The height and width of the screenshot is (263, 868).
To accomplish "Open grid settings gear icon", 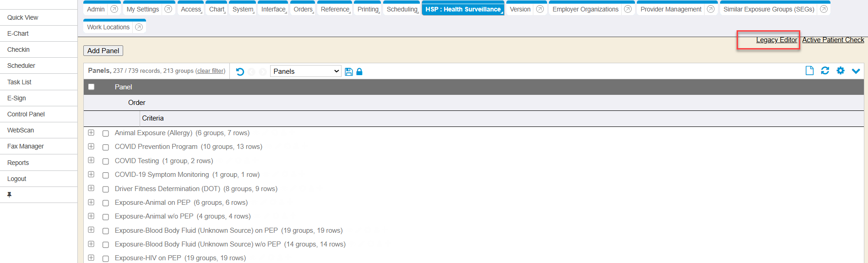I will (841, 71).
